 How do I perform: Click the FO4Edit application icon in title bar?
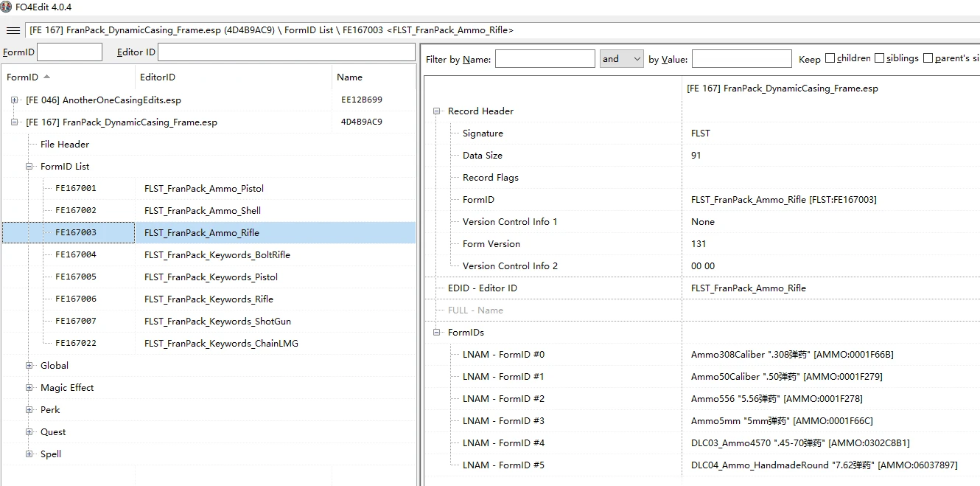pos(7,7)
